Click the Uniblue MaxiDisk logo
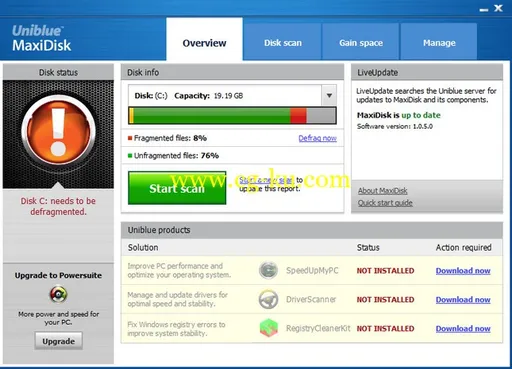This screenshot has width=512, height=369. 42,38
